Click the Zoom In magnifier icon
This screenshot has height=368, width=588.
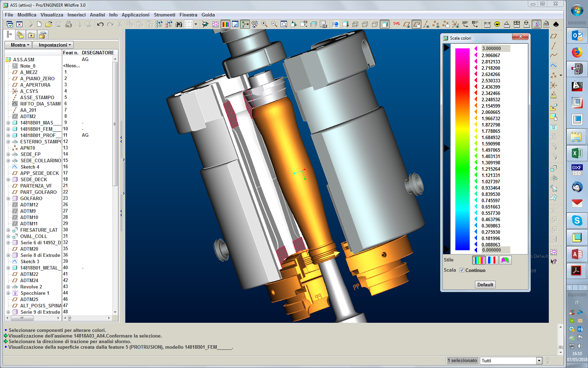tap(265, 24)
